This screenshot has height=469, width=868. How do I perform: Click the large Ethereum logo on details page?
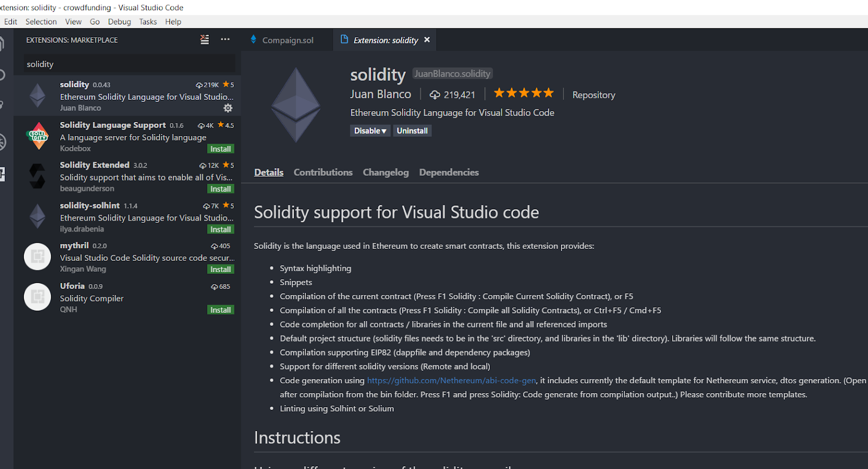[296, 105]
